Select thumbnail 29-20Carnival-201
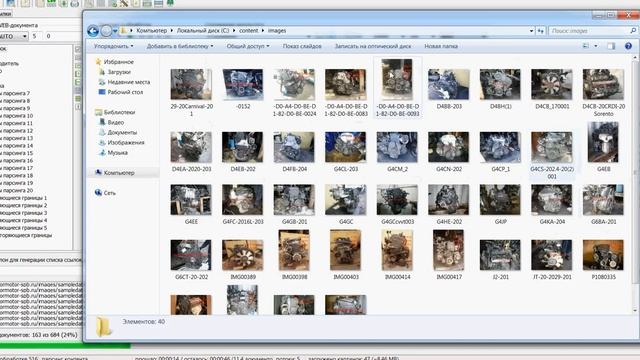This screenshot has width=640, height=360. [x=191, y=84]
